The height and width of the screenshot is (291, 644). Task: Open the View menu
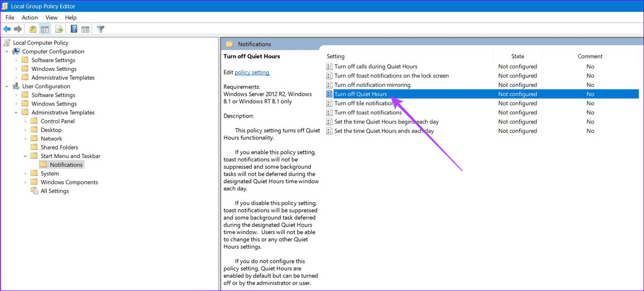[51, 17]
